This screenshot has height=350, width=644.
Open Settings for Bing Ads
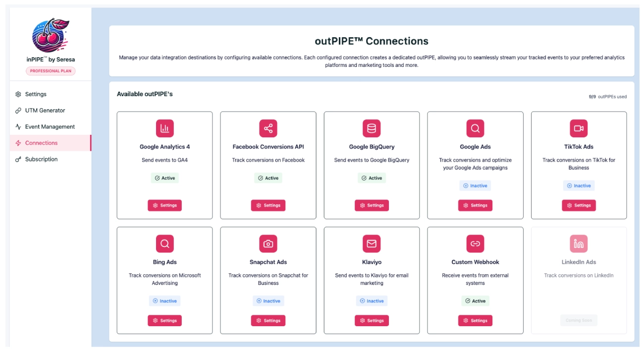click(x=165, y=321)
